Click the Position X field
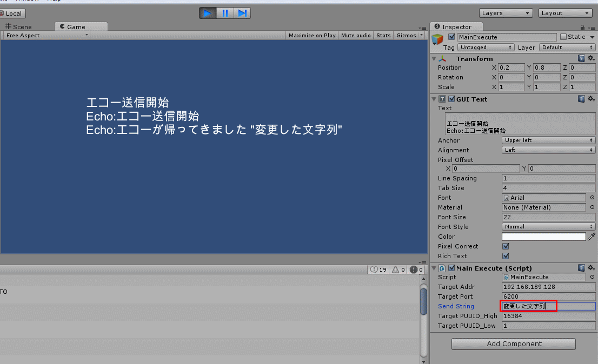 [511, 68]
